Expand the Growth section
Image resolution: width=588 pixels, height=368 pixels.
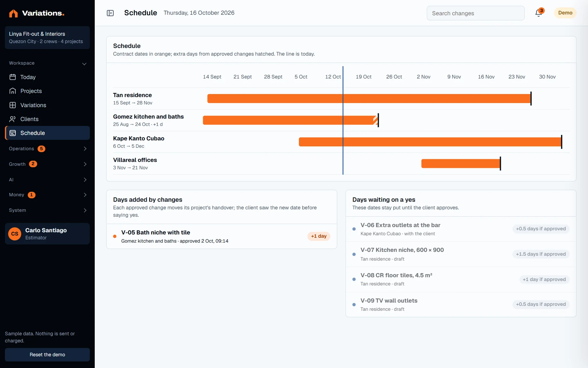pyautogui.click(x=47, y=164)
